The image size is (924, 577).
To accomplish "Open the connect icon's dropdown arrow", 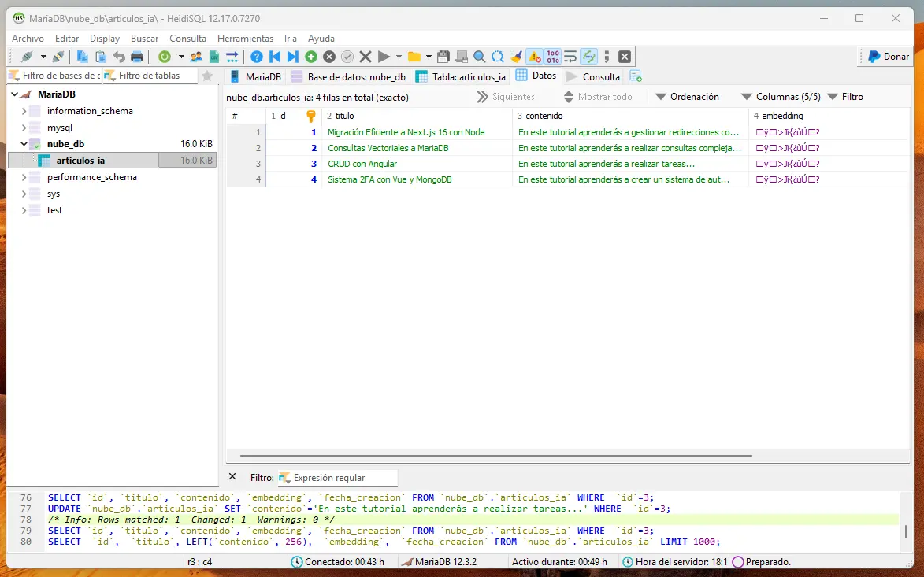I will click(43, 57).
